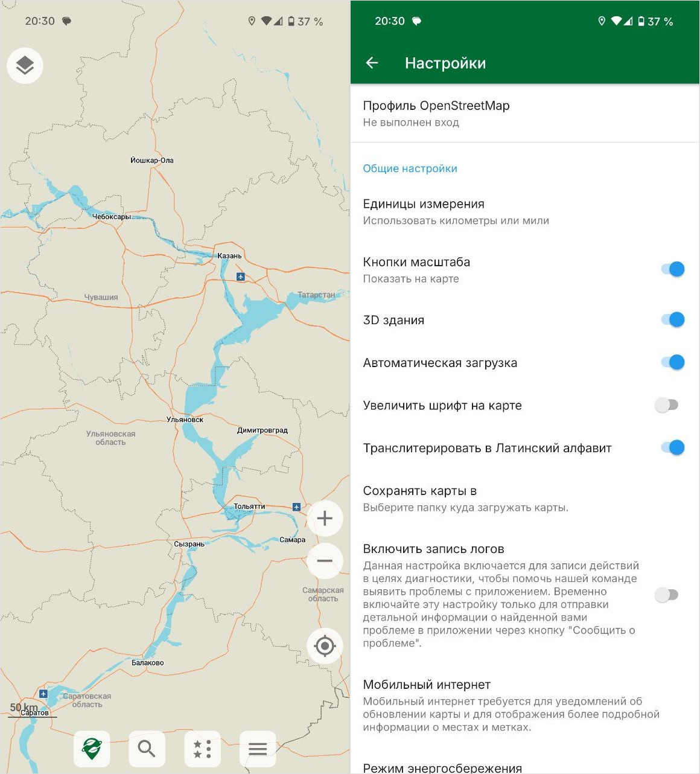Open Сохранять карты в folder picker
Viewport: 700px width, 774px height.
[465, 499]
